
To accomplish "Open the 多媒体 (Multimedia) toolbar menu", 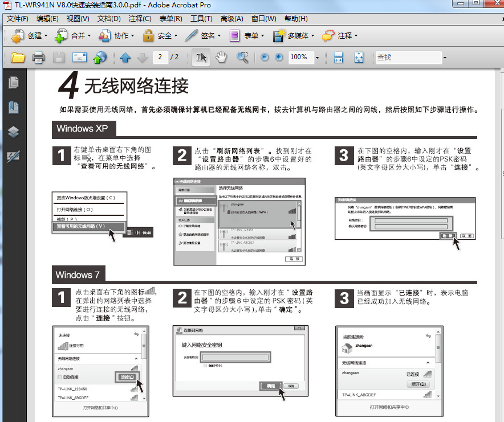I will [x=293, y=36].
